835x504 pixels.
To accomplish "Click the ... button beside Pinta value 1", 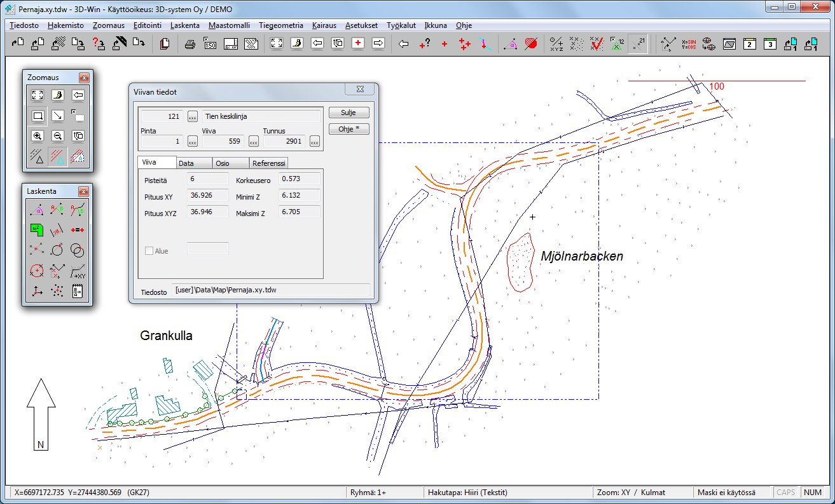I will pos(193,141).
